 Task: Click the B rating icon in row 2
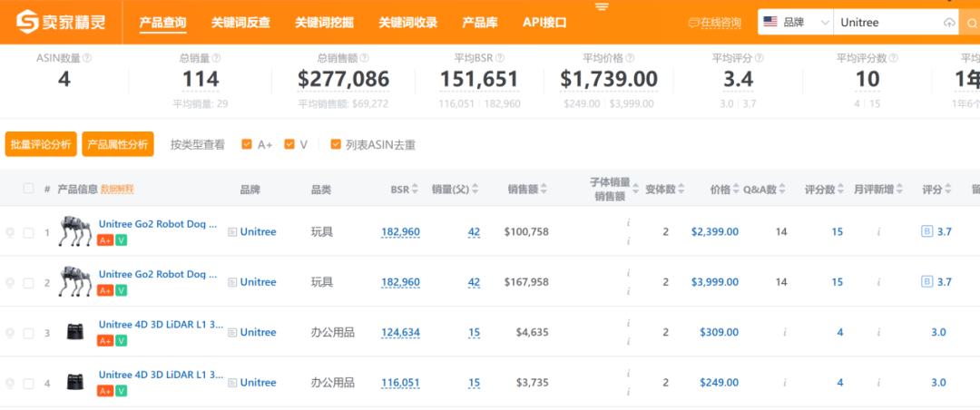pyautogui.click(x=926, y=282)
